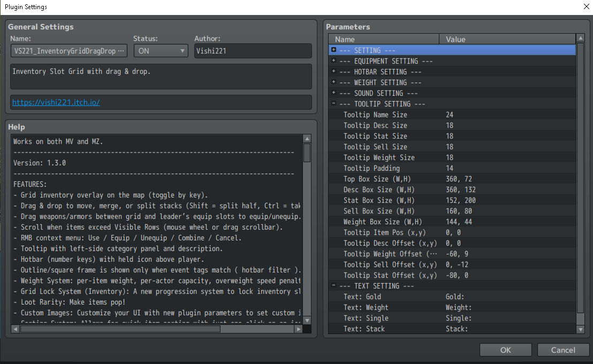Click the value 152, 200

point(461,200)
